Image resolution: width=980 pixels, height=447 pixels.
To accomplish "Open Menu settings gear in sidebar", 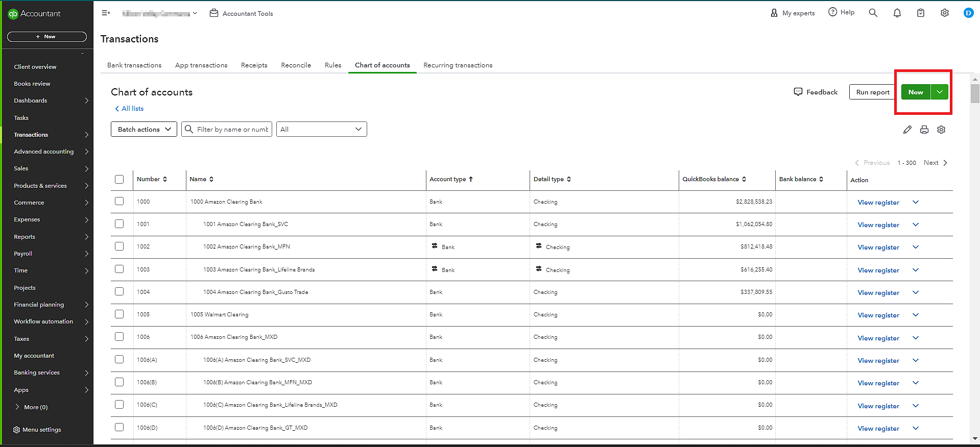I will [x=16, y=430].
